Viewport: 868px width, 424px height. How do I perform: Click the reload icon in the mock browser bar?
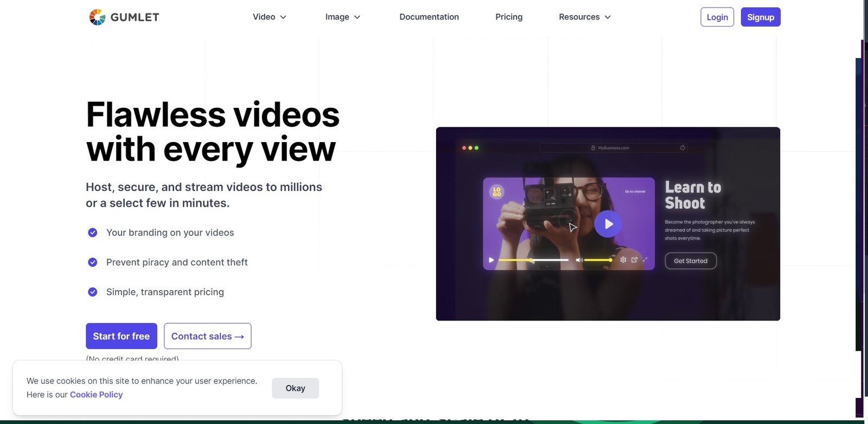coord(682,147)
